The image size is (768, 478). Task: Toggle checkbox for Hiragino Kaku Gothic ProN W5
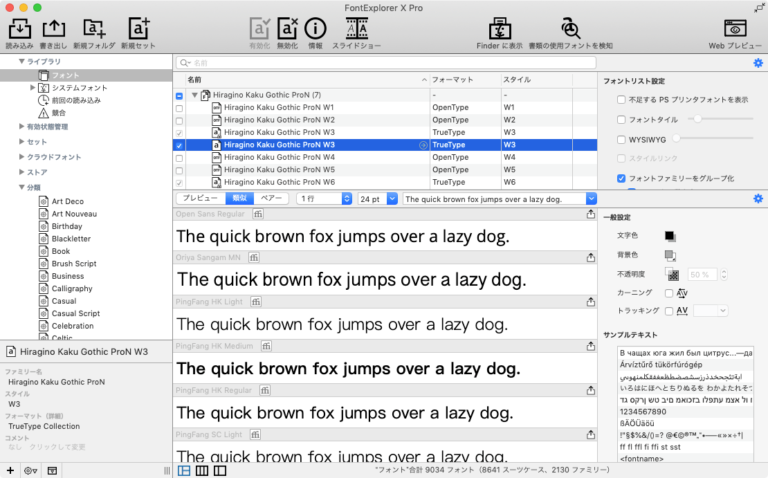pos(179,170)
